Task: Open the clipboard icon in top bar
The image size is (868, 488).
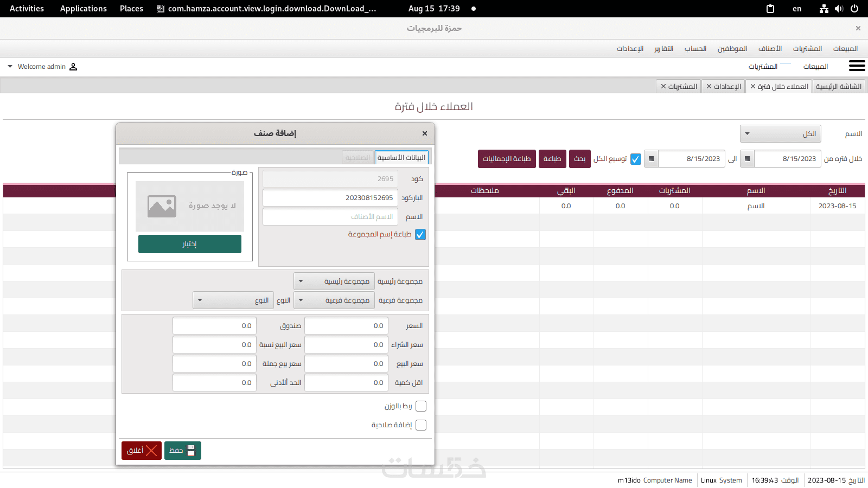Action: 770,9
